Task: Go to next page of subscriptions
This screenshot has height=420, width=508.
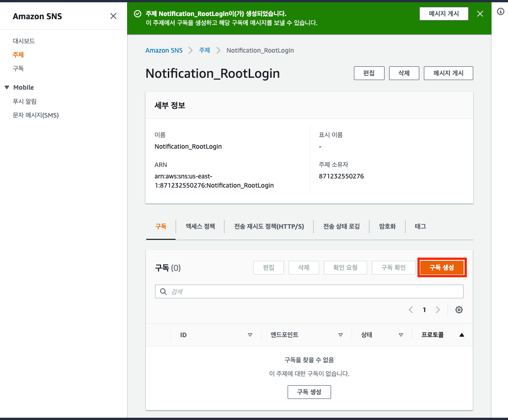Action: [438, 310]
